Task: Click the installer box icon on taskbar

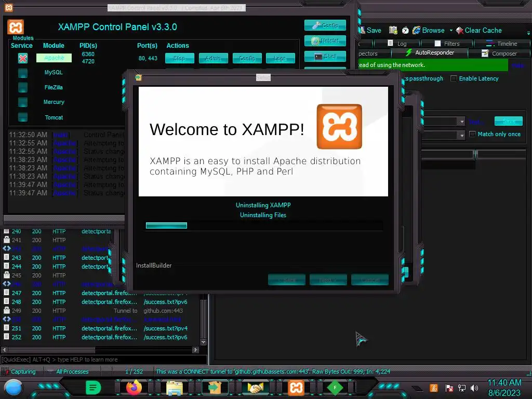Action: point(215,388)
